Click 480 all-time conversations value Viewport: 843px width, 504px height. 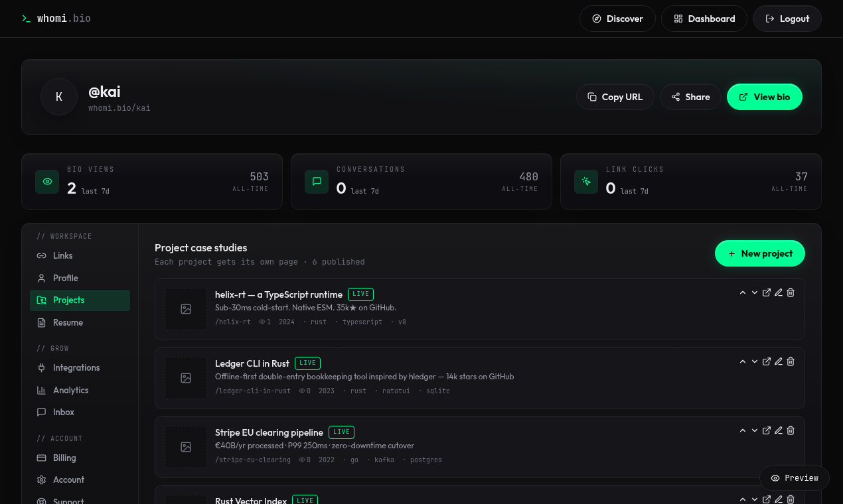point(528,176)
